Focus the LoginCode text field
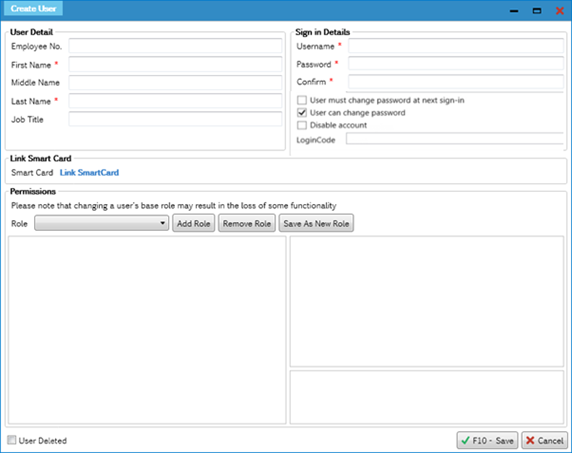The image size is (572, 453). [455, 139]
